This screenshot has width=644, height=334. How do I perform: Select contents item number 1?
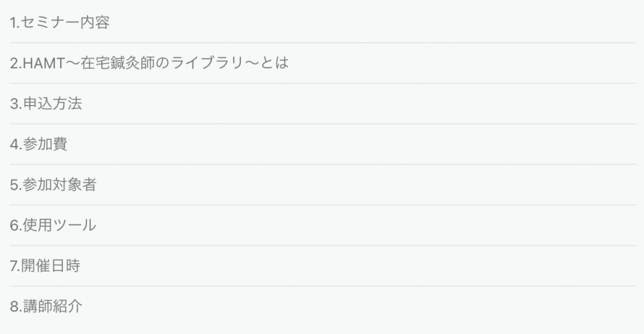coord(59,22)
